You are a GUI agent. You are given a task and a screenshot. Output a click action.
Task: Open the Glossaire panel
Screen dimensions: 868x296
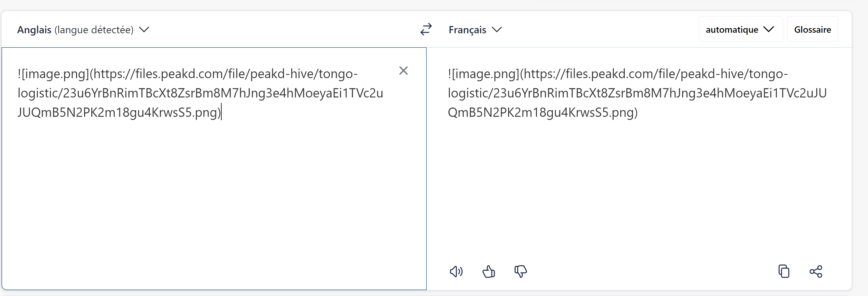coord(813,29)
